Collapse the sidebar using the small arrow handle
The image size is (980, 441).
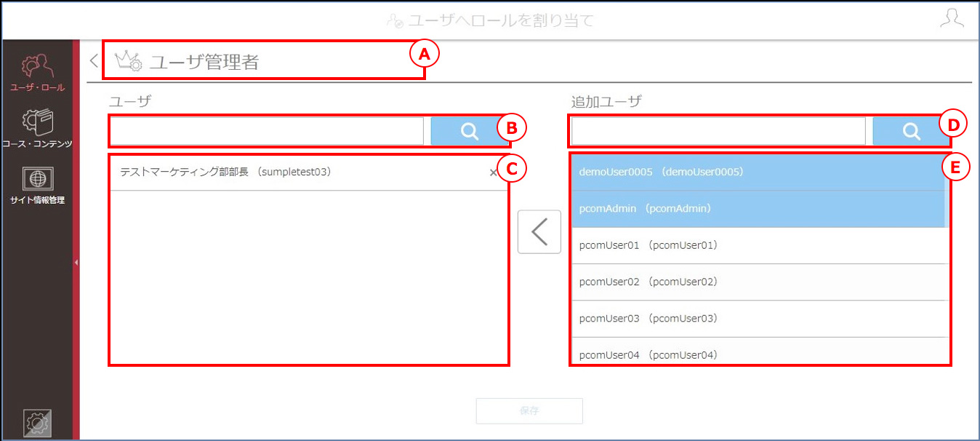click(x=76, y=263)
